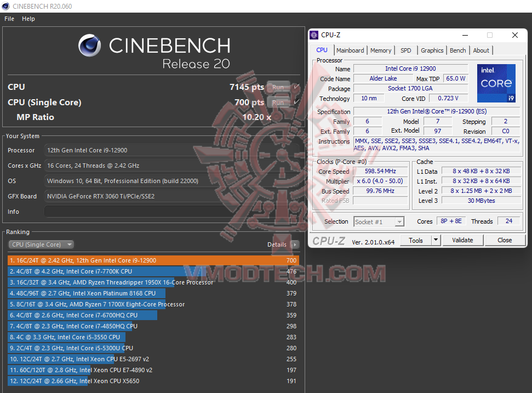Click the Cores value 8P + 8E

[451, 221]
